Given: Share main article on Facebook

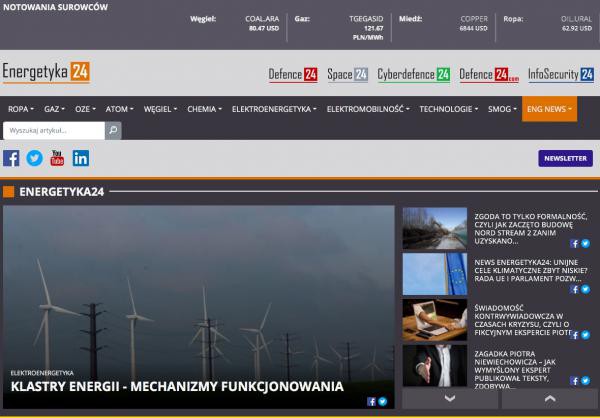Looking at the screenshot, I should pyautogui.click(x=372, y=401).
